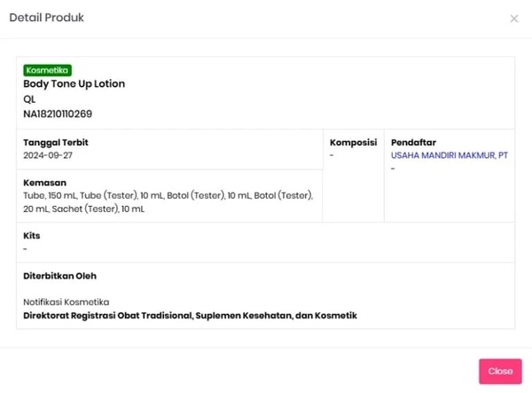Close the dialog with the X icon
Viewport: 532px width, 393px height.
tap(514, 19)
